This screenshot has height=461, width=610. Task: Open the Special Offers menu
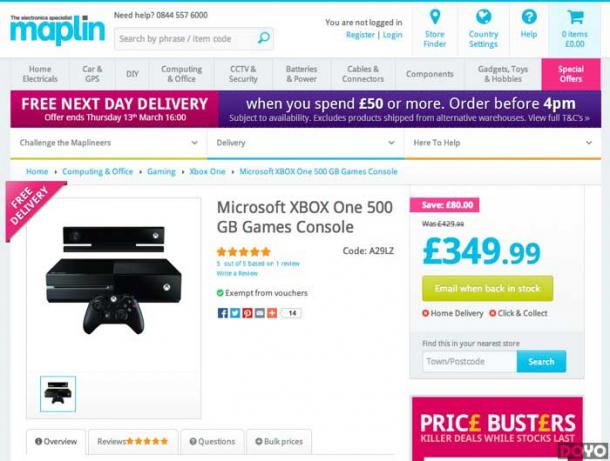coord(571,74)
